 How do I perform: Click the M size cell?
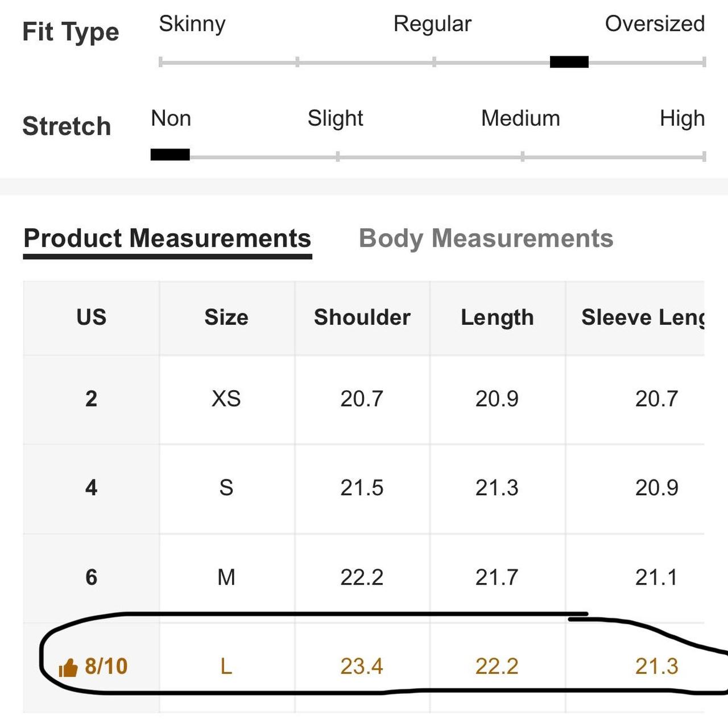point(226,577)
